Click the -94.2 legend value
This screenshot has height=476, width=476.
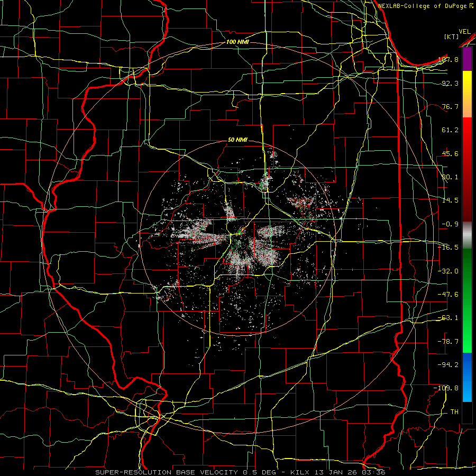(448, 365)
